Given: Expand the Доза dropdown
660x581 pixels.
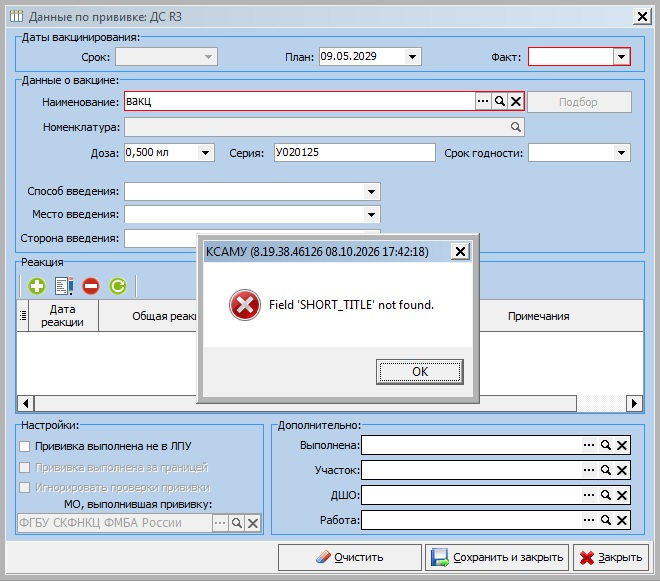Looking at the screenshot, I should click(205, 152).
